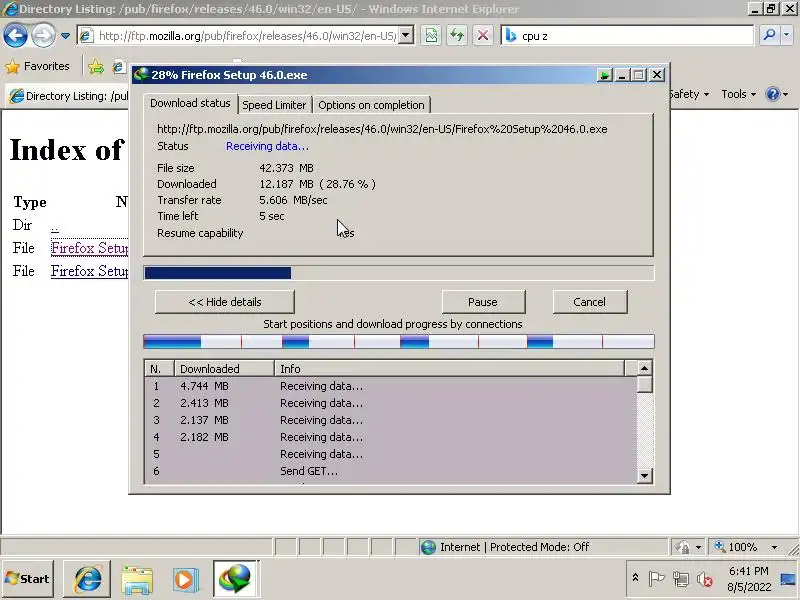Click the connections progress bar
Image resolution: width=800 pixels, height=600 pixels.
pyautogui.click(x=398, y=341)
